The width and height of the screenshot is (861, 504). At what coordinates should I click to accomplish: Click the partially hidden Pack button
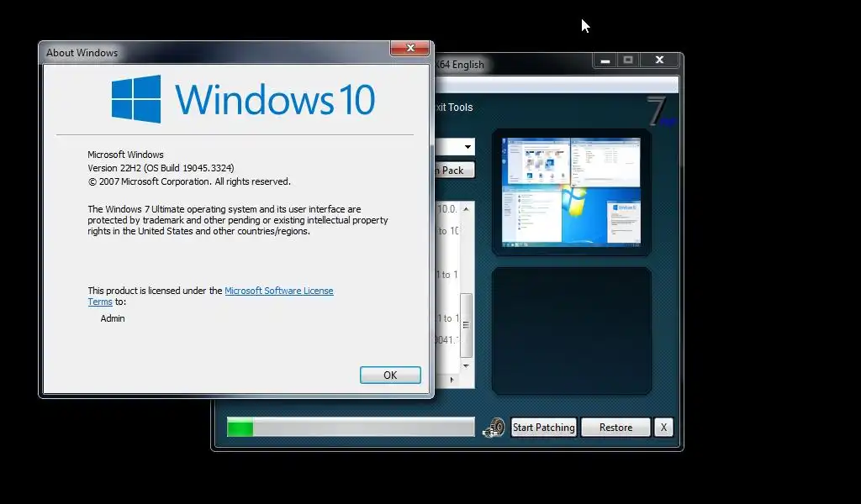click(x=455, y=171)
